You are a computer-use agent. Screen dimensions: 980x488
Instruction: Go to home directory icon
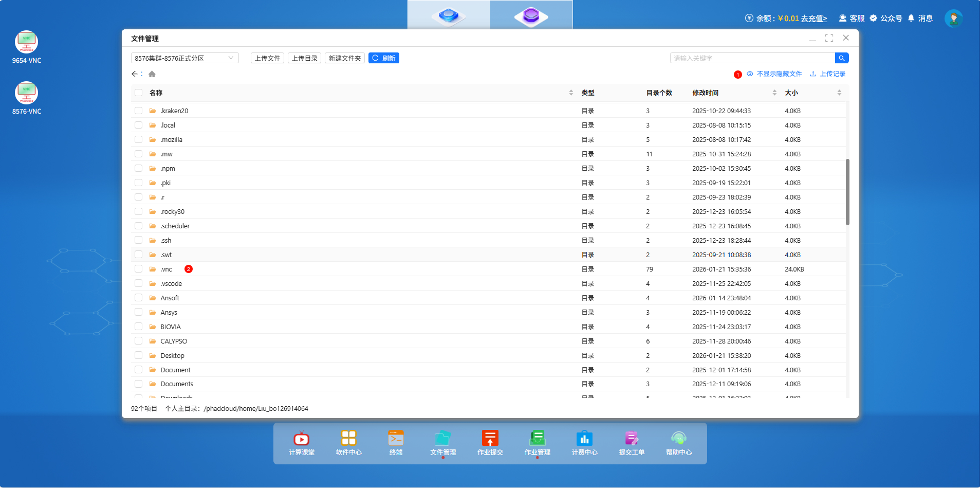tap(152, 74)
